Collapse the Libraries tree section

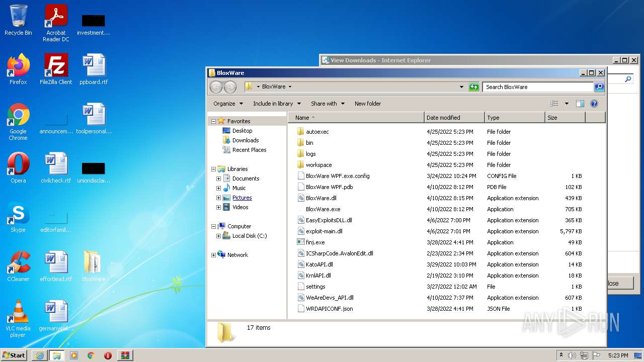[213, 169]
